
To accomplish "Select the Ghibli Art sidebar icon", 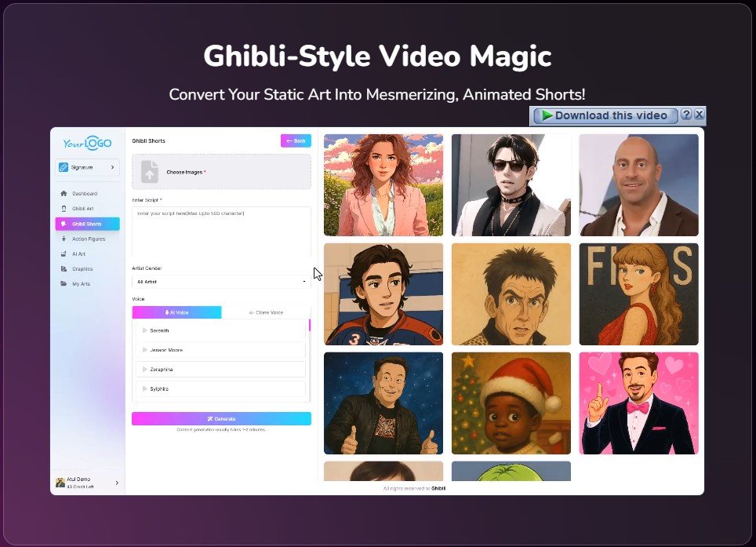I will point(64,209).
